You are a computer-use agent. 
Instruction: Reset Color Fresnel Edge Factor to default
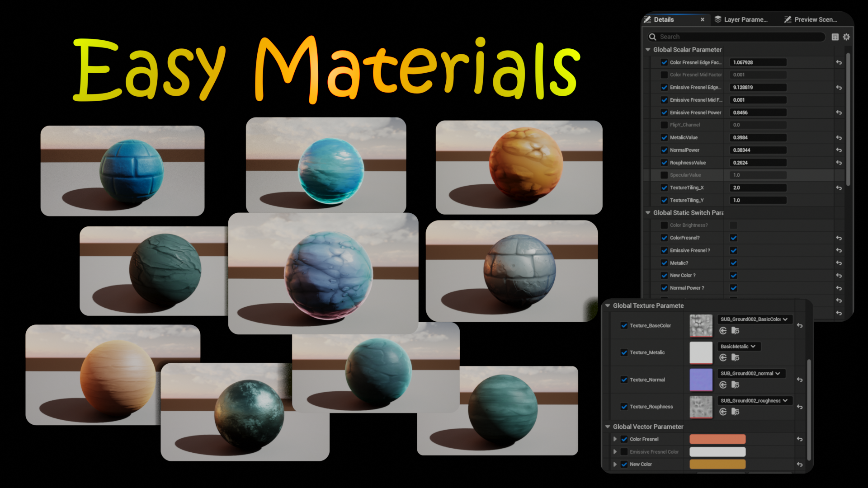[x=839, y=62]
